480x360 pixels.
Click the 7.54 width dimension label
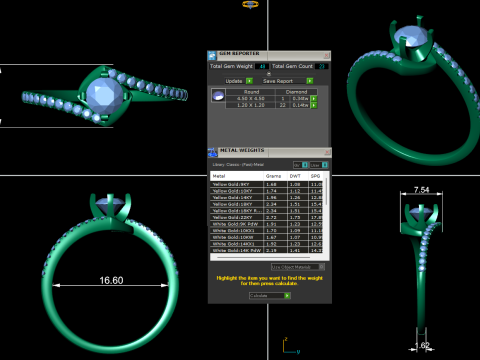coord(421,190)
